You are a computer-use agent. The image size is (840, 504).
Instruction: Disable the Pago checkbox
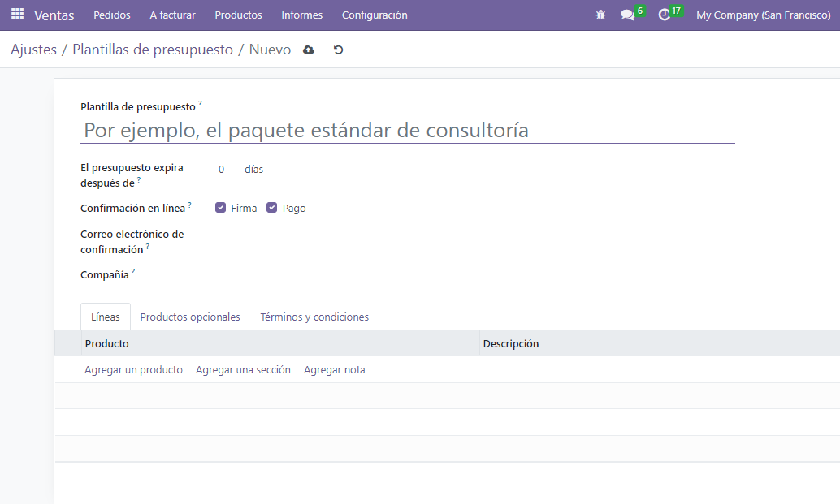coord(271,207)
